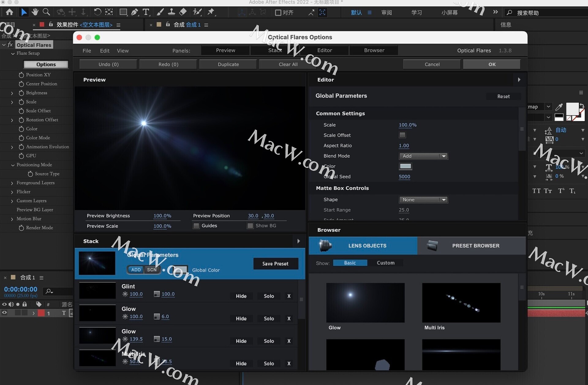
Task: Click Clear All button
Action: point(288,64)
